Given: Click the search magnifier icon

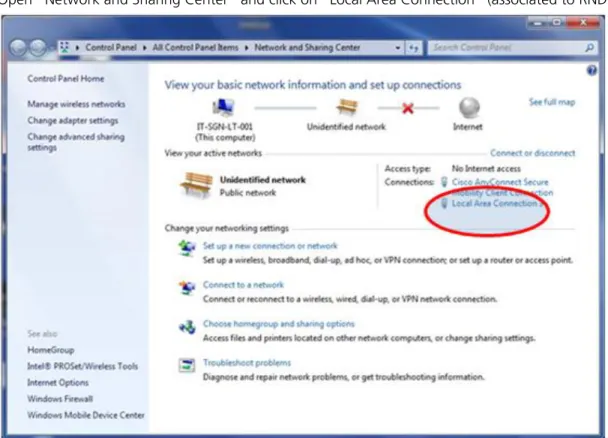Looking at the screenshot, I should tap(589, 48).
